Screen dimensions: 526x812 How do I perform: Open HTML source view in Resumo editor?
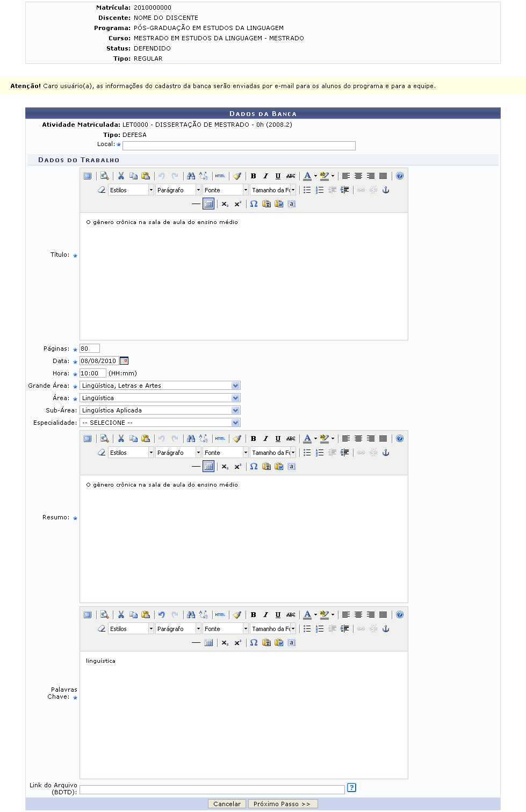tap(220, 439)
